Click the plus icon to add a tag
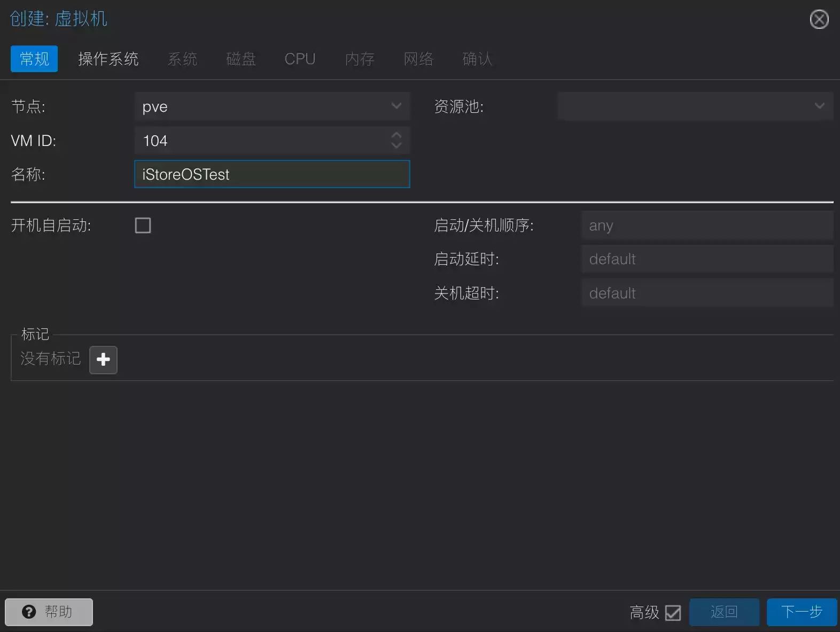Image resolution: width=840 pixels, height=632 pixels. (x=103, y=359)
